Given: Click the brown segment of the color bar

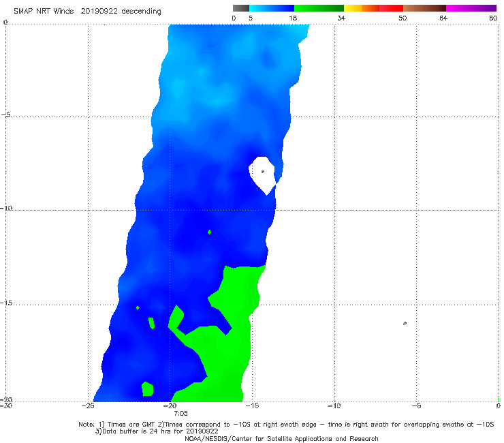Looking at the screenshot, I should (424, 8).
